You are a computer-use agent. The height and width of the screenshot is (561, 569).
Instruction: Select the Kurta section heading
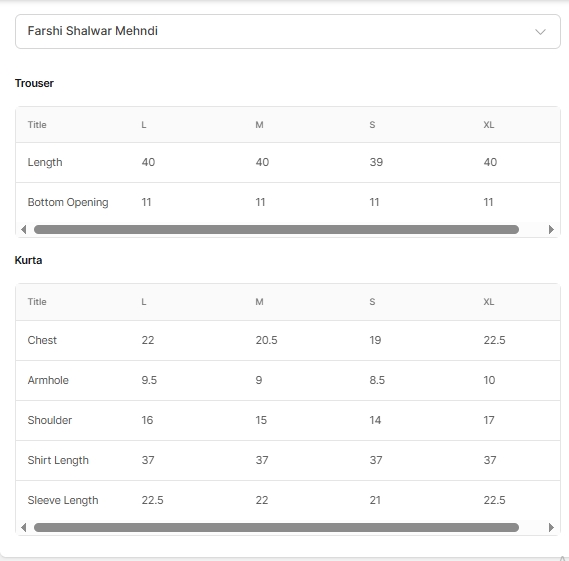tap(28, 260)
